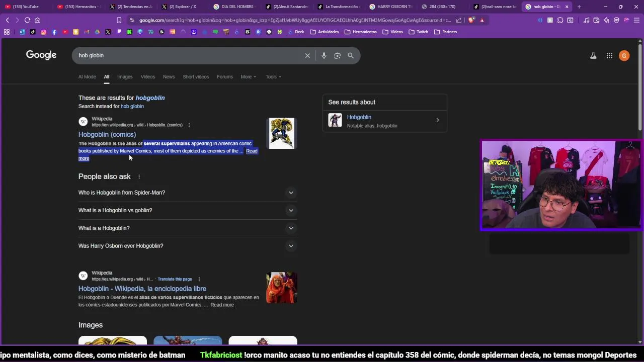Click Read more on Spanish Wikipedia snippet
This screenshot has width=644, height=362.
click(x=222, y=305)
